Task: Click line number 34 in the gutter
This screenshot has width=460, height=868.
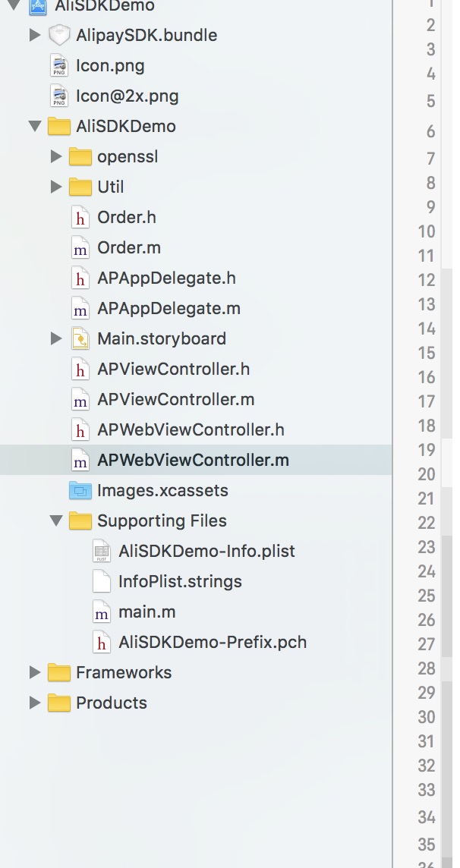Action: (427, 817)
